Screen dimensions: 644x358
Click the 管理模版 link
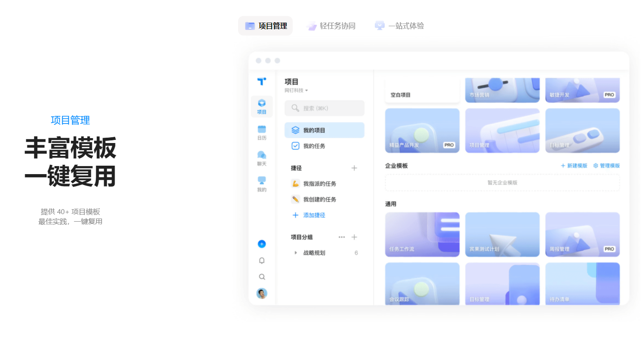coord(606,166)
